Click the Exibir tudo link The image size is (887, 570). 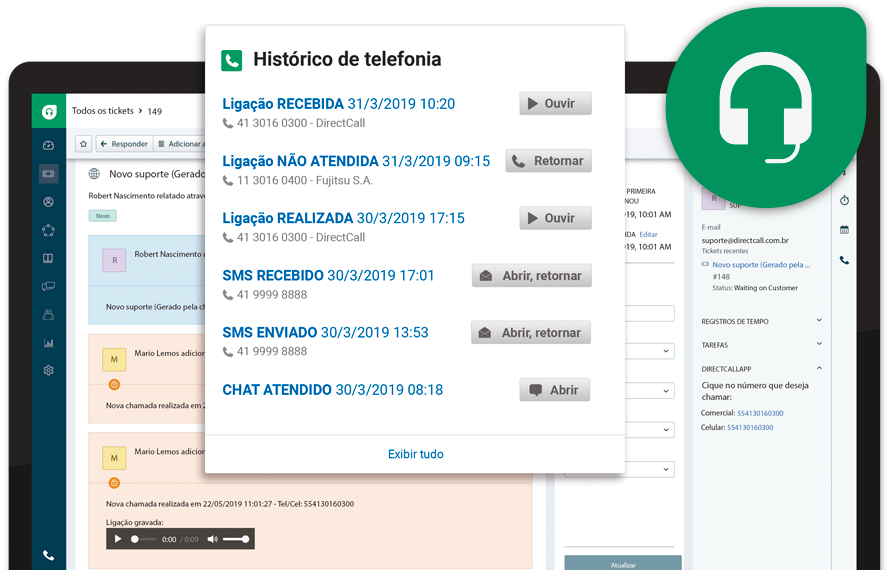416,454
